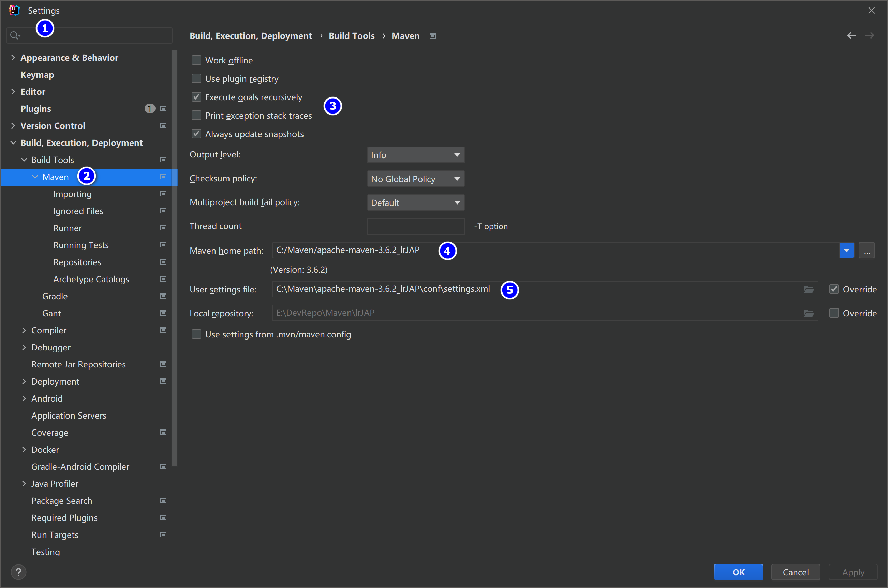The image size is (888, 588).
Task: Uncheck Execute goals recursively
Action: tap(196, 97)
